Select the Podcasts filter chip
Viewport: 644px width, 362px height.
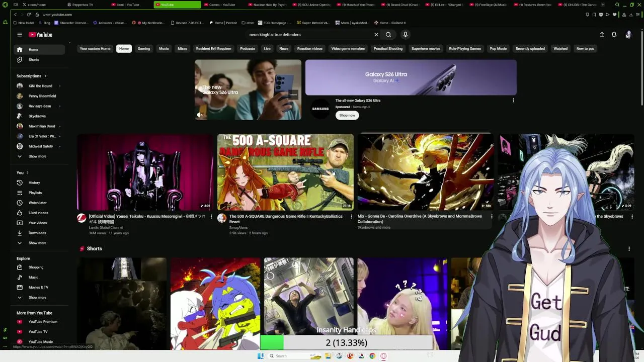248,49
